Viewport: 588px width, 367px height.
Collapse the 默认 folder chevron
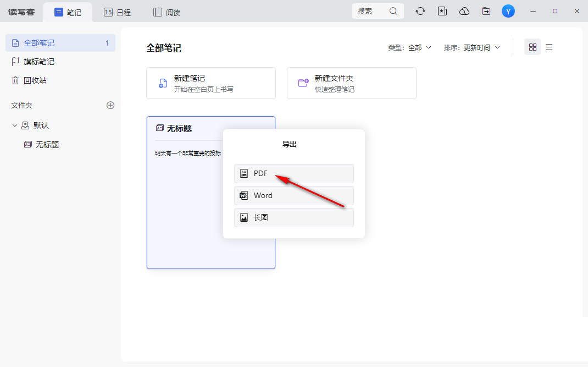tap(15, 125)
